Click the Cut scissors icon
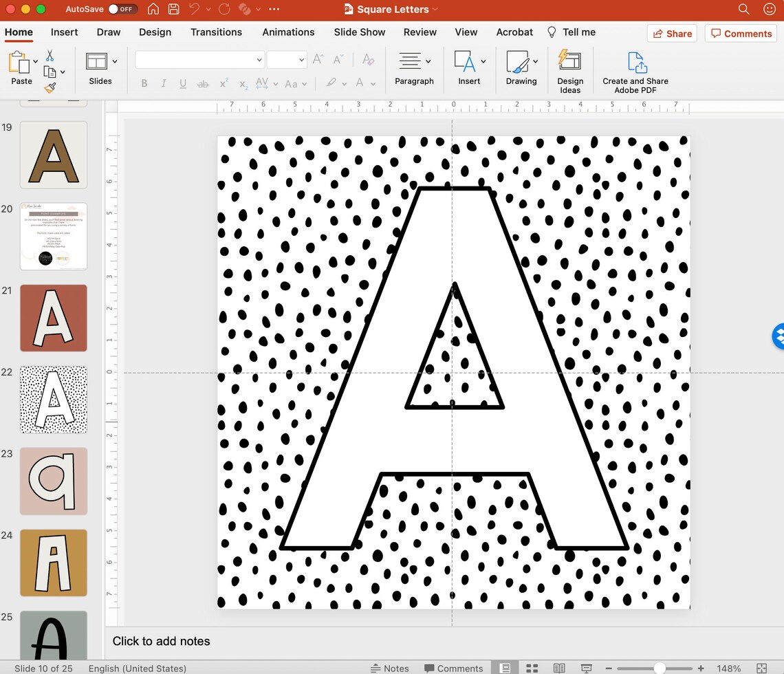The image size is (784, 674). 50,55
